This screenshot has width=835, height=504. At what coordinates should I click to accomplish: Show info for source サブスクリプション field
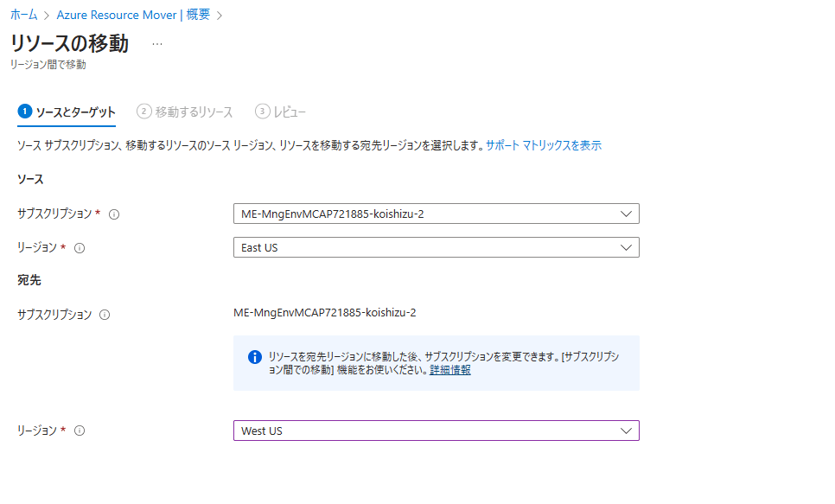[x=114, y=214]
